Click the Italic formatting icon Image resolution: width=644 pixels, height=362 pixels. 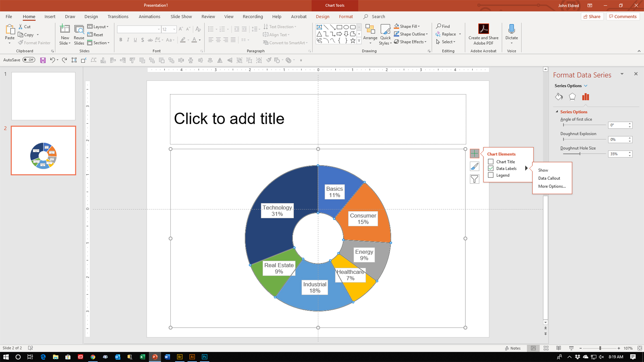128,40
